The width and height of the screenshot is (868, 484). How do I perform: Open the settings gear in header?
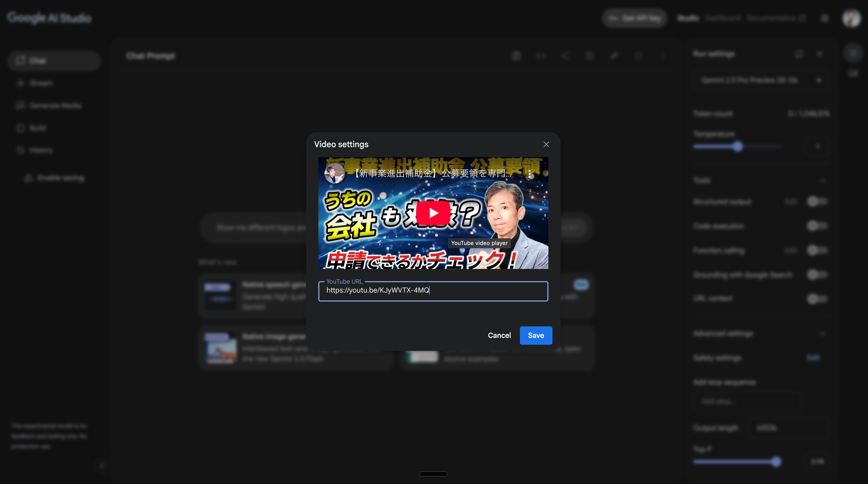click(825, 18)
